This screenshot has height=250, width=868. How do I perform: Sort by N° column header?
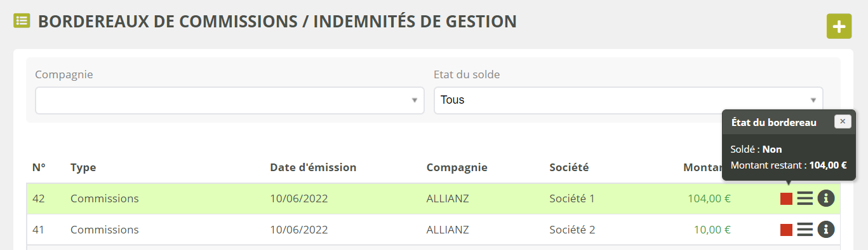tap(39, 167)
